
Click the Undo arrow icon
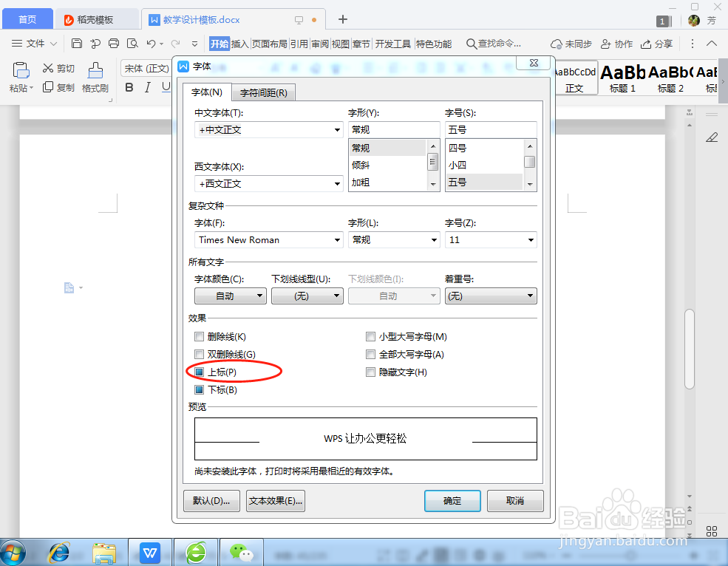click(151, 44)
